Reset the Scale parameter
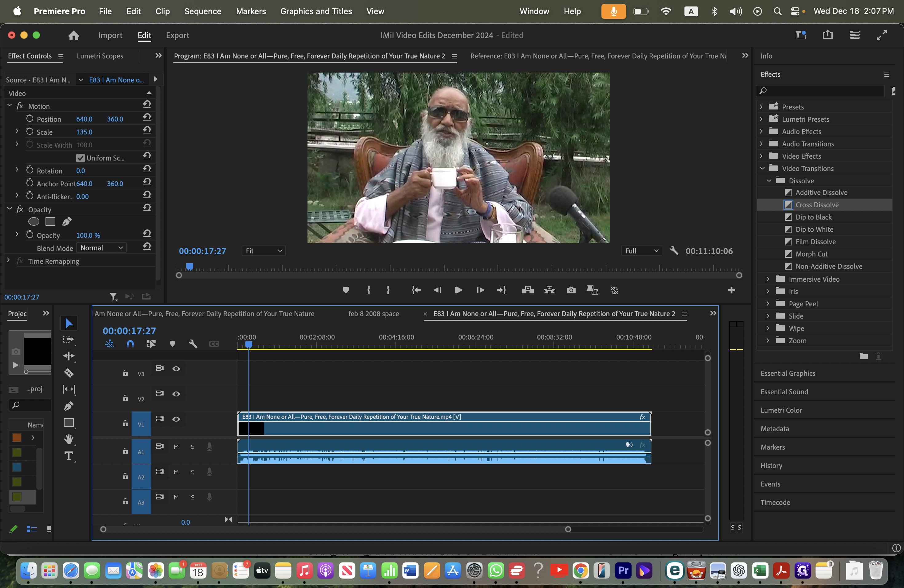This screenshot has width=904, height=588. (147, 130)
